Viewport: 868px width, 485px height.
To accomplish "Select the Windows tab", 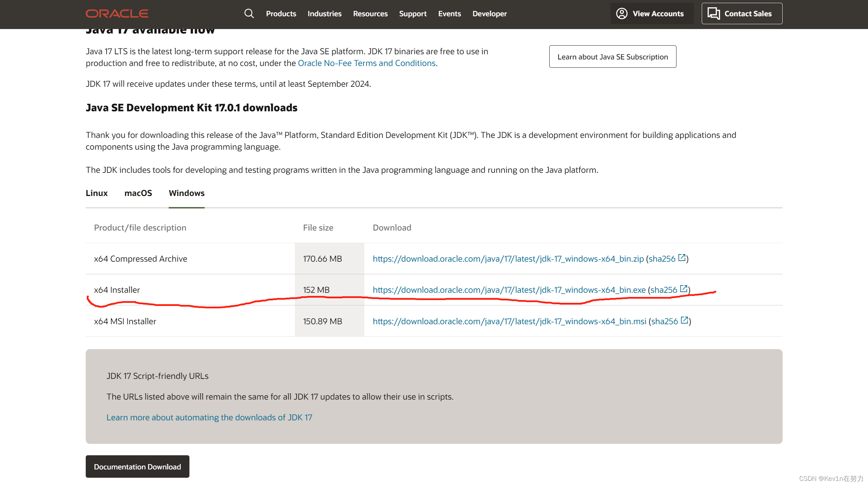I will pos(186,193).
